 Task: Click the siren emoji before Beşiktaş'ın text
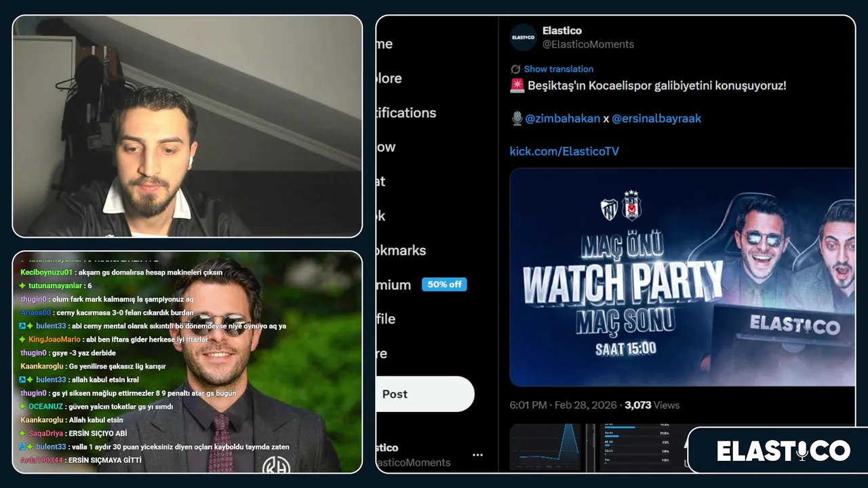517,85
